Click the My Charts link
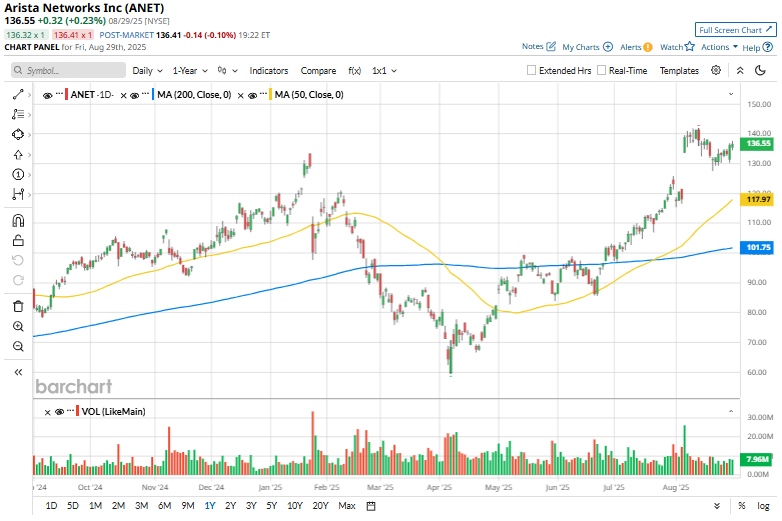782x521 pixels. [x=581, y=47]
